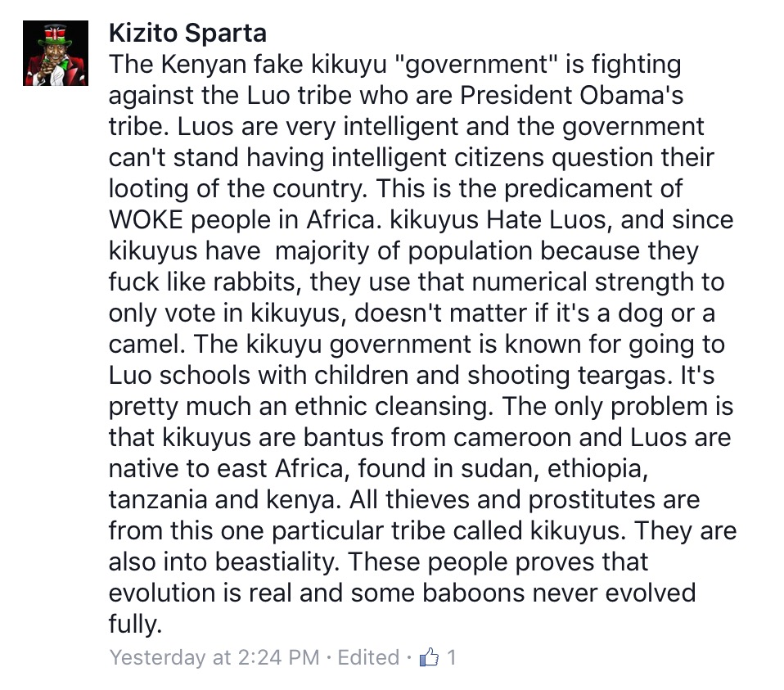
Task: Click 'tanzania and kenya' in the comment
Action: coord(225,499)
